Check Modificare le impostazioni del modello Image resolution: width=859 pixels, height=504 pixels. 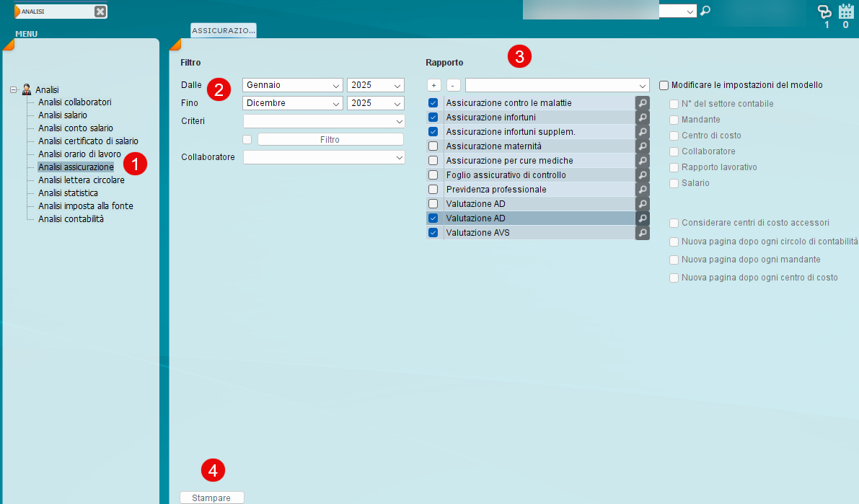click(x=664, y=85)
